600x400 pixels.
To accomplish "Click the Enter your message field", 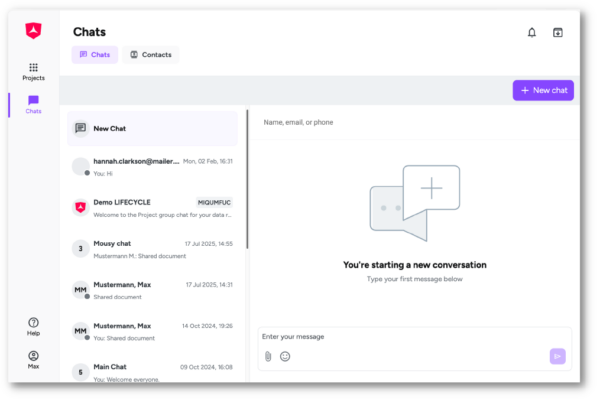I will (x=400, y=337).
